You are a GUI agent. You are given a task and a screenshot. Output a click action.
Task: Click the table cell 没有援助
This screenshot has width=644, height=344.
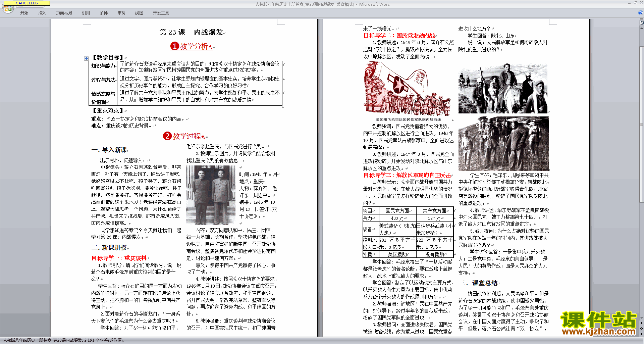[x=434, y=254]
